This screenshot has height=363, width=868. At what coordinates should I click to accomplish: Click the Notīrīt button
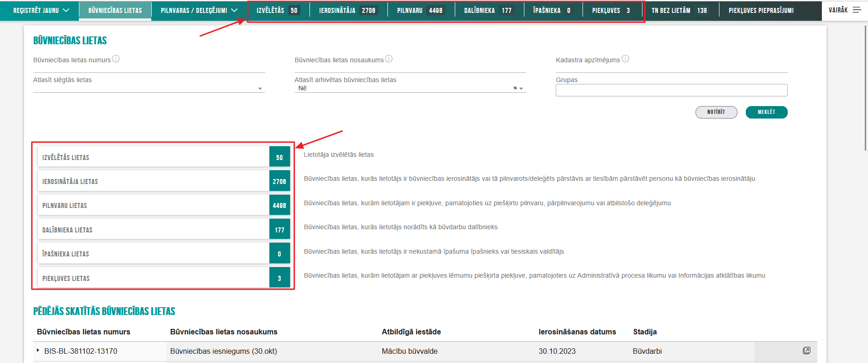(716, 112)
